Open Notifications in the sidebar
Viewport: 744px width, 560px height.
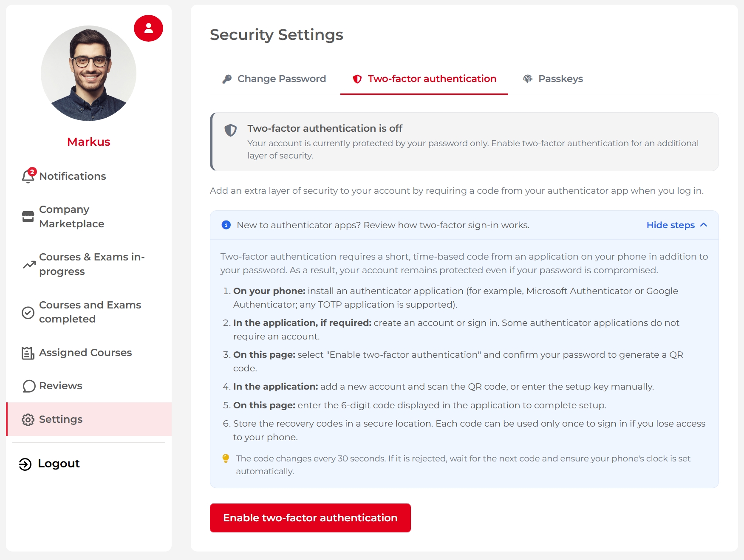click(x=89, y=176)
